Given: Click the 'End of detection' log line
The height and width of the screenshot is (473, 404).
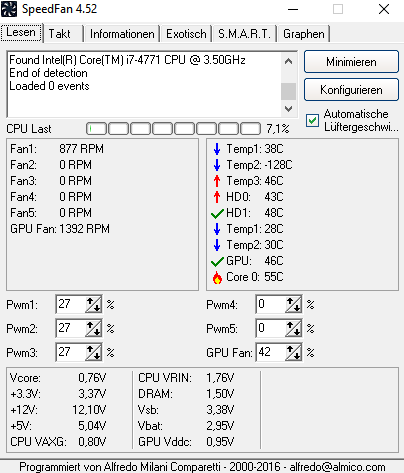Looking at the screenshot, I should point(48,73).
